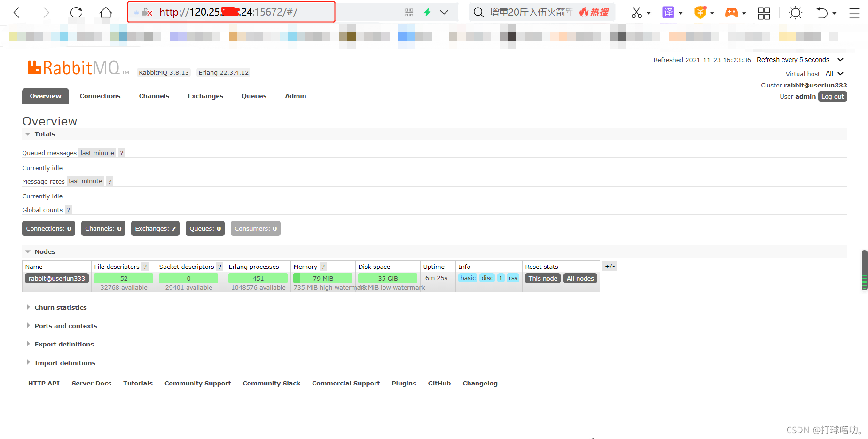The height and width of the screenshot is (439, 868).
Task: Open the scissors tool dropdown arrow
Action: tap(649, 13)
